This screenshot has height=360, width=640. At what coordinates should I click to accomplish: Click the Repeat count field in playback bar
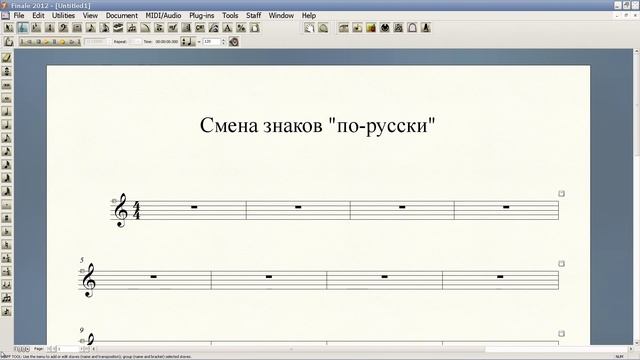tap(134, 42)
